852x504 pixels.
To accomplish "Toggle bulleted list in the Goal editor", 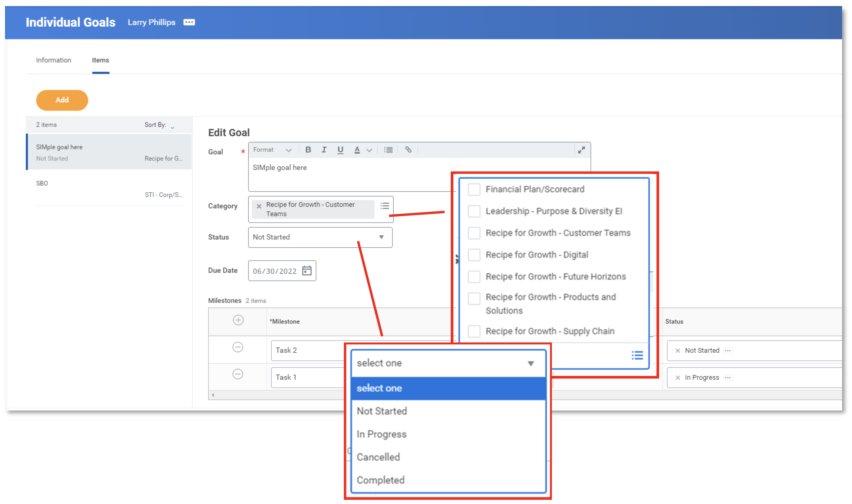I will coord(388,149).
